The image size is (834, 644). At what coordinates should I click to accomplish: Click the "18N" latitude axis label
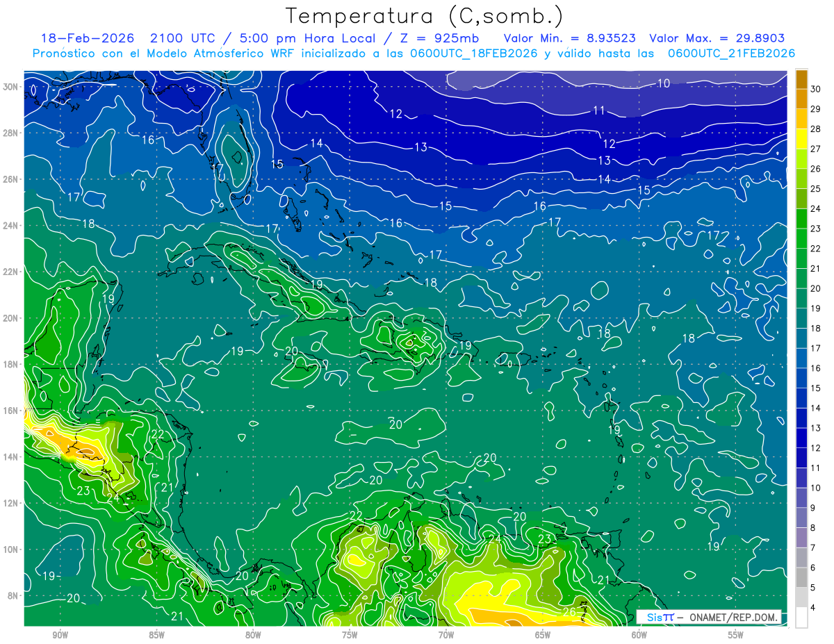tap(10, 364)
